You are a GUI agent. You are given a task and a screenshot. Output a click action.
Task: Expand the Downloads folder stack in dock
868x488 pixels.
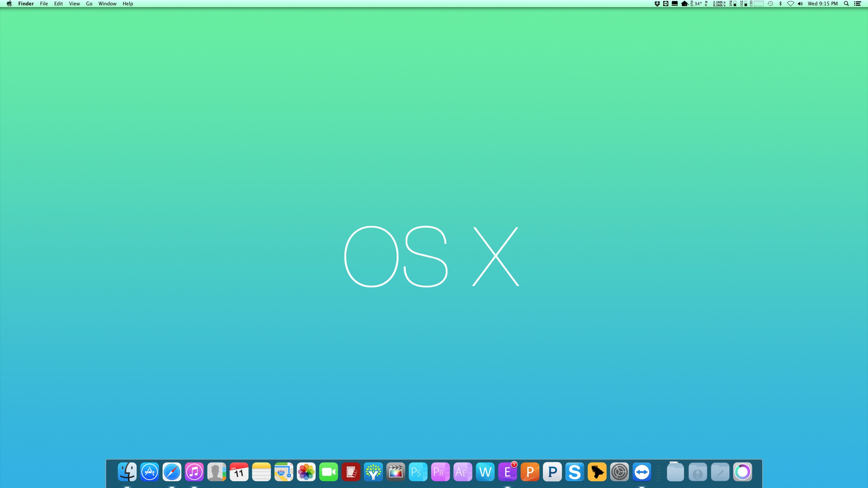[697, 472]
